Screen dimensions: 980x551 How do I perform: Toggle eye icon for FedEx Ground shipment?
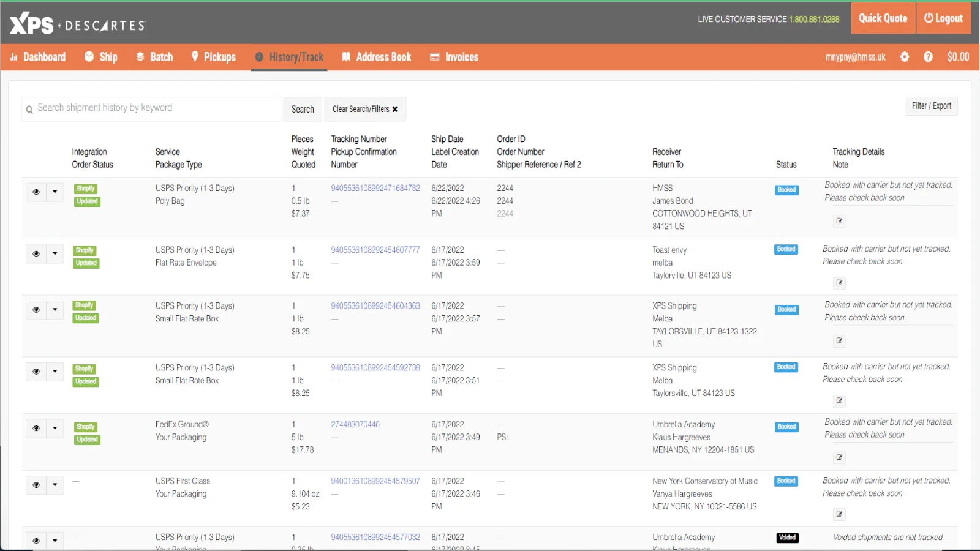(x=36, y=429)
